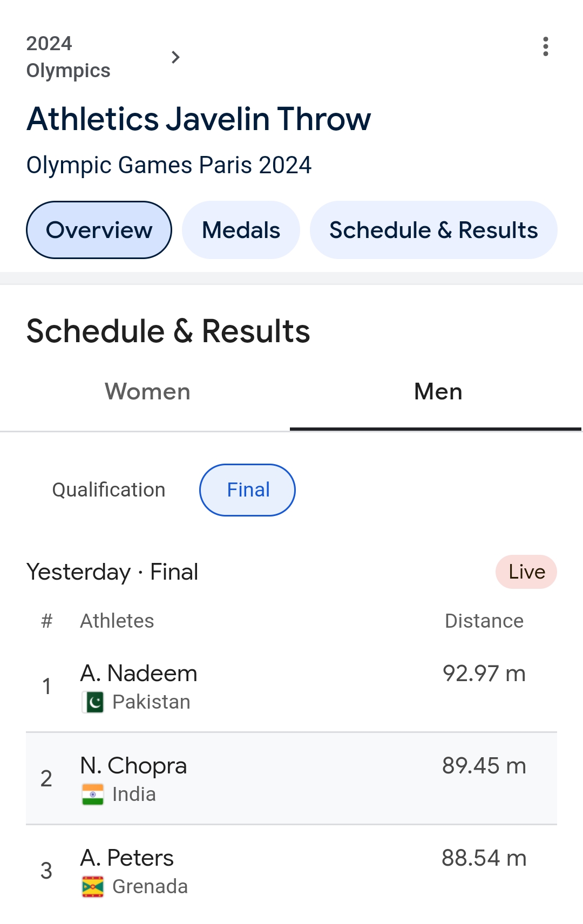Select the Overview chip
This screenshot has width=583, height=924.
pyautogui.click(x=99, y=230)
